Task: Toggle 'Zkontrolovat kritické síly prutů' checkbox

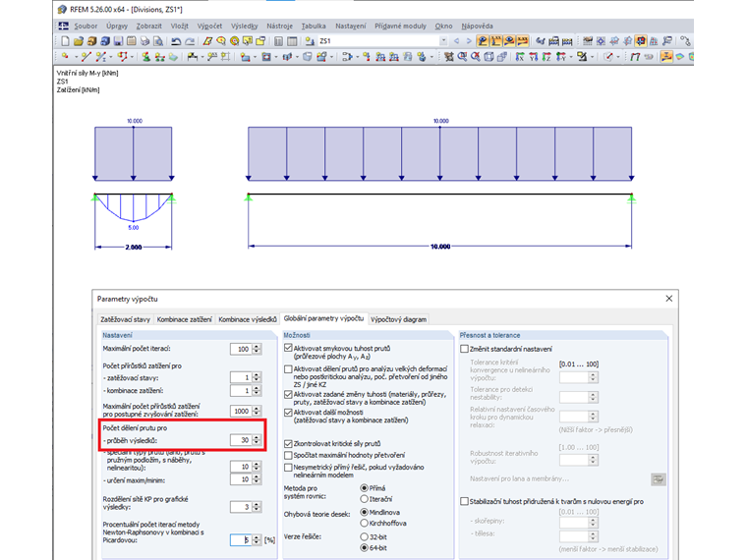Action: pos(288,443)
